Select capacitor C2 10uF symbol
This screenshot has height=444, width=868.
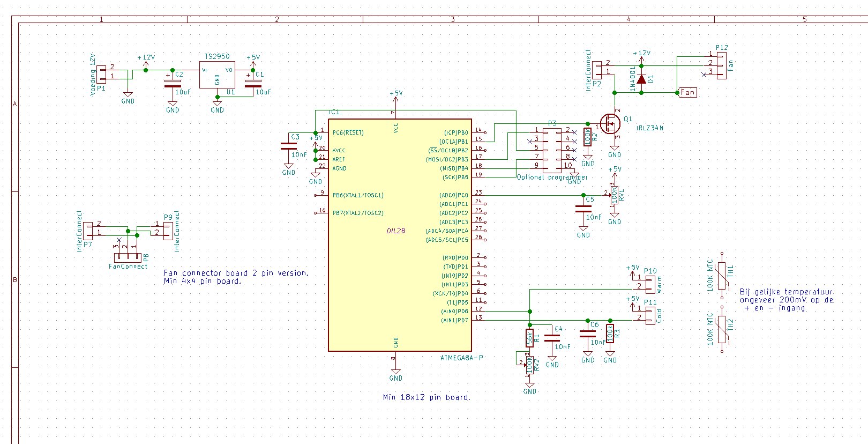click(173, 83)
